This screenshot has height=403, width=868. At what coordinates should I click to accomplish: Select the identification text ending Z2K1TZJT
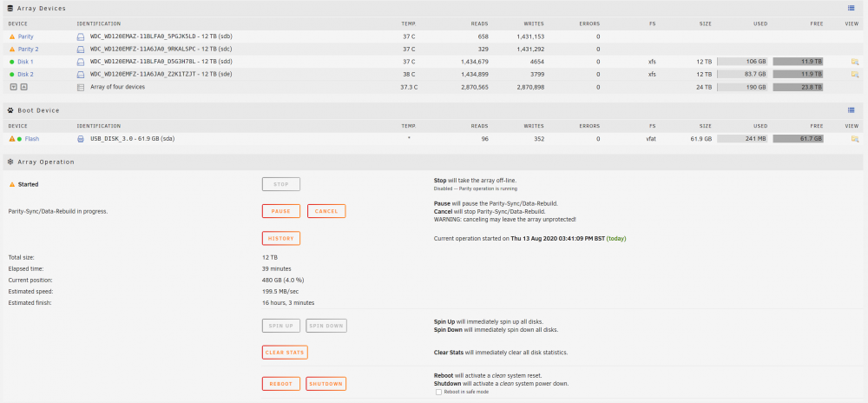pos(161,74)
